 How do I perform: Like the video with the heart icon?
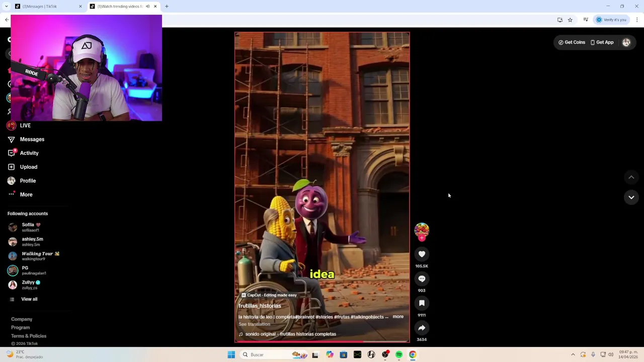click(422, 254)
